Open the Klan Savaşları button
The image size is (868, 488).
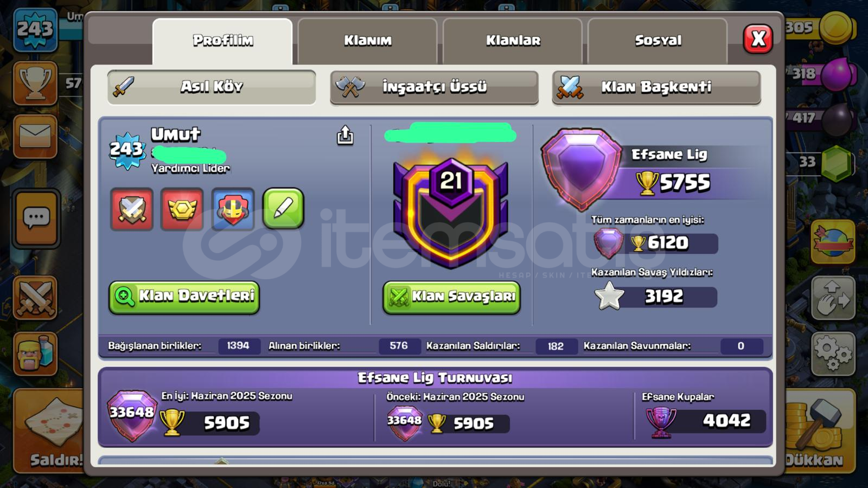coord(451,297)
